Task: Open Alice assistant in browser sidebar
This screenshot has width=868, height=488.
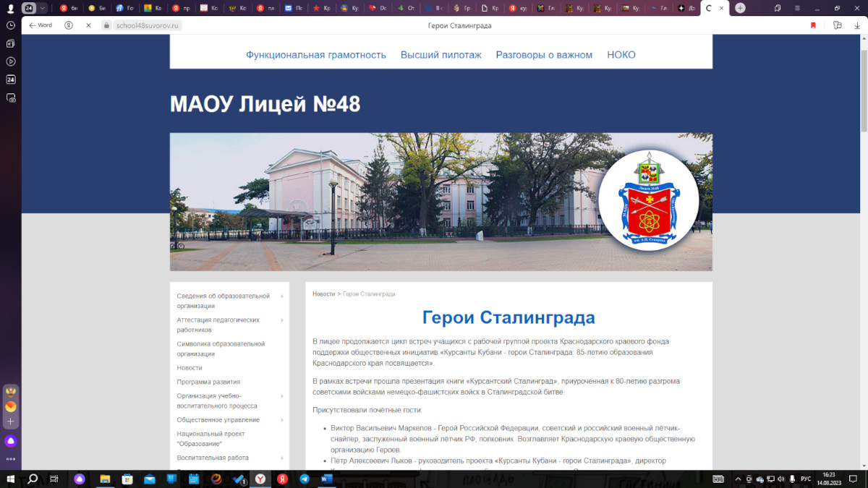Action: (11, 441)
